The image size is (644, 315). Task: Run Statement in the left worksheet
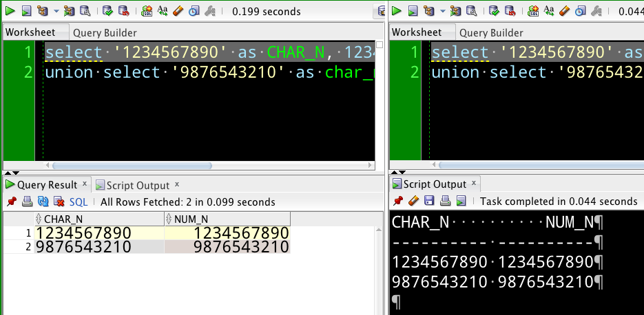point(8,11)
